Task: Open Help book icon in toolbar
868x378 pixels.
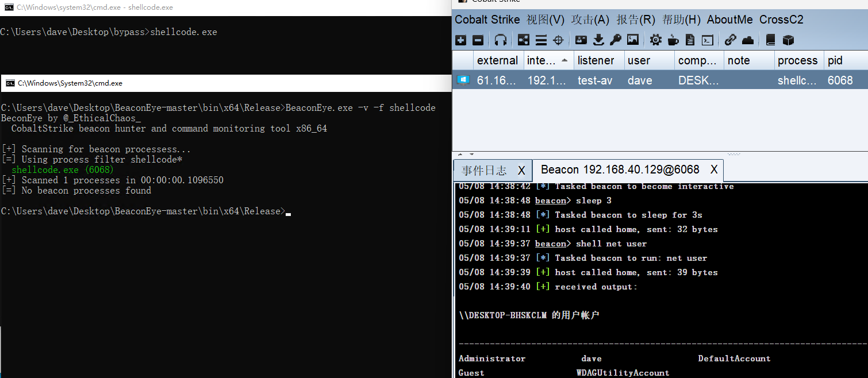Action: click(771, 40)
